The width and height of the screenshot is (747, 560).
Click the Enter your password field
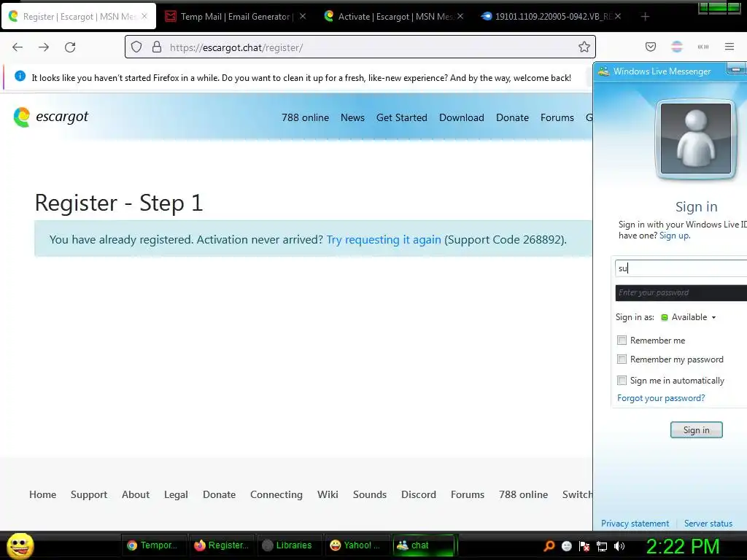point(681,293)
